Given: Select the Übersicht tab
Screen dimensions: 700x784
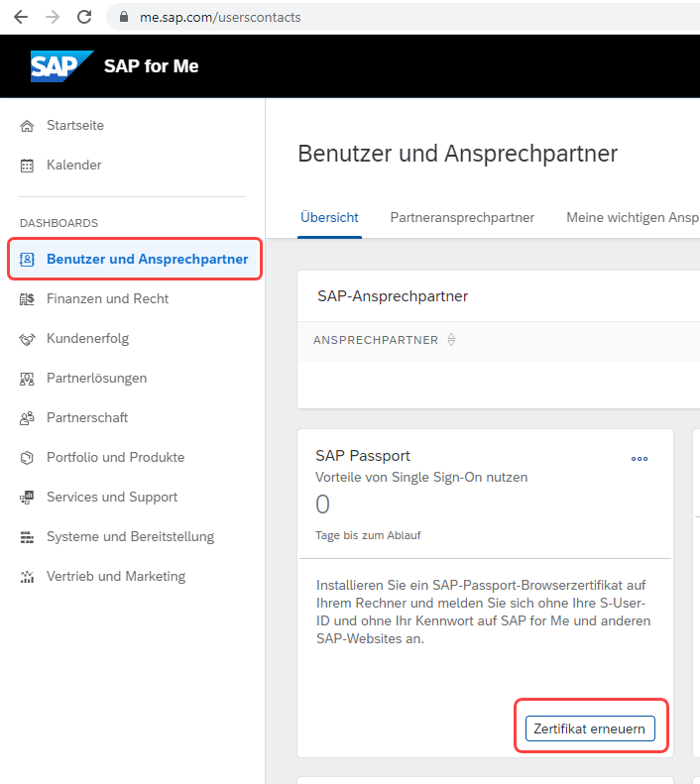Looking at the screenshot, I should 329,217.
